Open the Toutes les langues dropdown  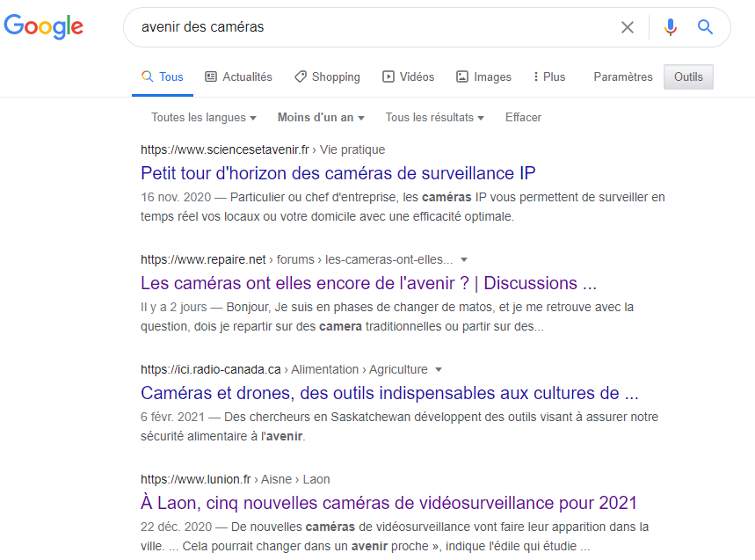point(204,118)
